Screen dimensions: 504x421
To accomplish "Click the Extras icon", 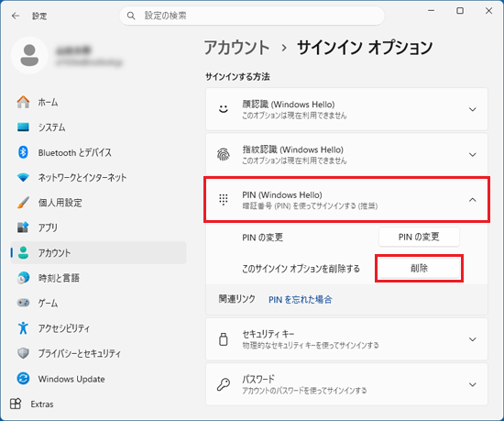I will [x=16, y=404].
